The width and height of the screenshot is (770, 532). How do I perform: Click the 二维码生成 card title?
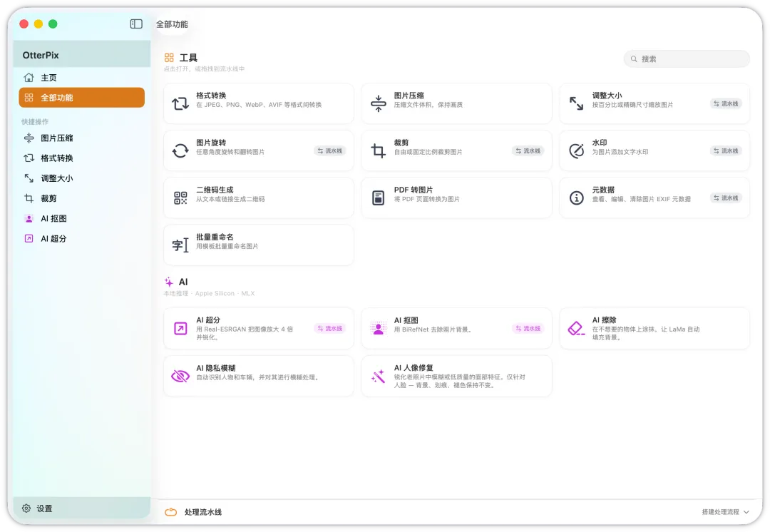point(215,190)
